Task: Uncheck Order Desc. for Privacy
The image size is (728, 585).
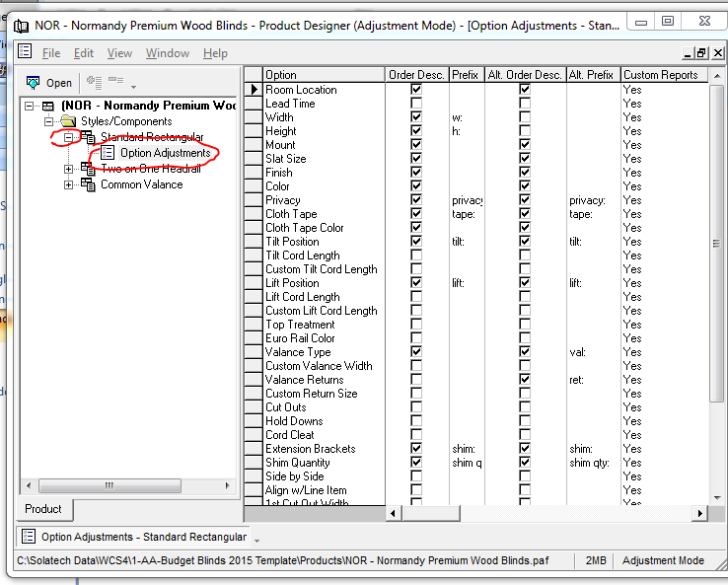Action: coord(416,199)
